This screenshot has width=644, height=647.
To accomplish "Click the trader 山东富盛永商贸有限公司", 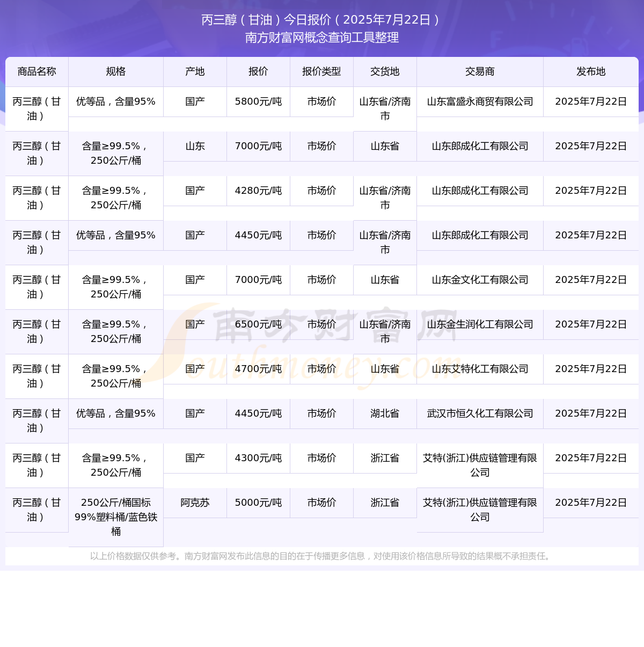I will pyautogui.click(x=480, y=101).
